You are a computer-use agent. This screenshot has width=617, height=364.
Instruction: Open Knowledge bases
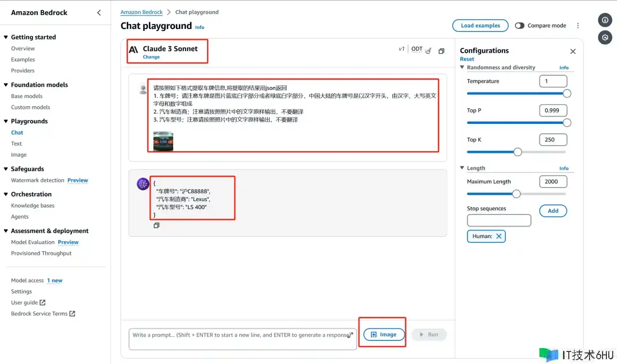(33, 205)
